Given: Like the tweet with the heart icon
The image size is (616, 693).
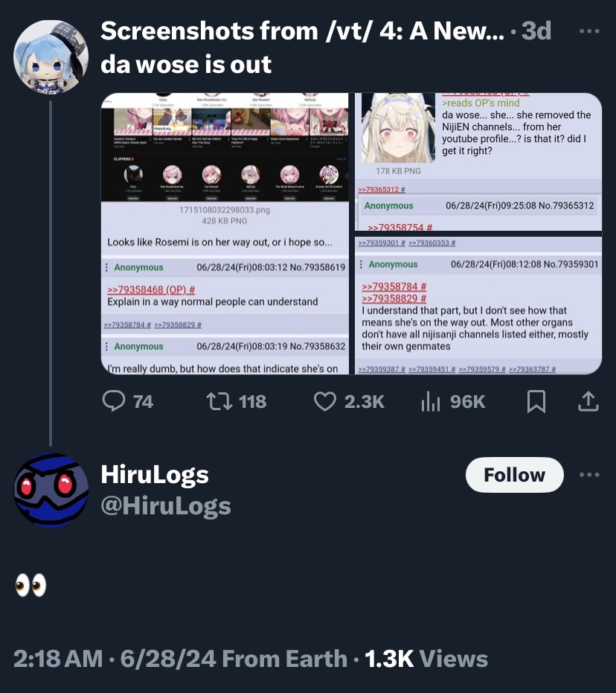Looking at the screenshot, I should pos(325,401).
